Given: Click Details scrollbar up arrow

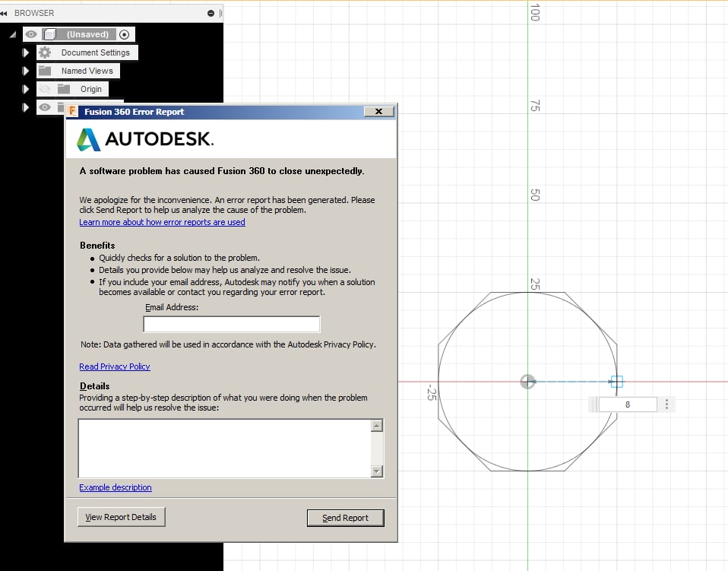Looking at the screenshot, I should tap(377, 426).
